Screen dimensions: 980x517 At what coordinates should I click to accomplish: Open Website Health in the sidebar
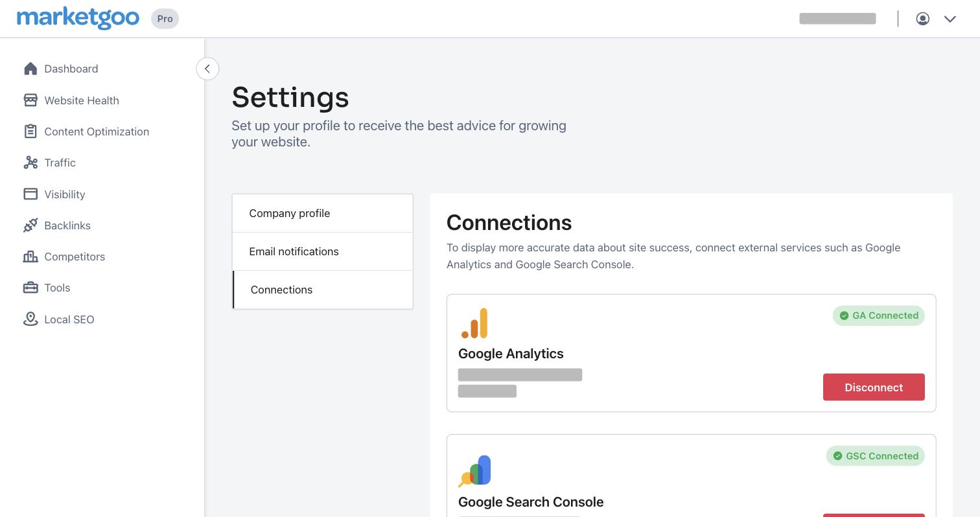click(x=82, y=100)
